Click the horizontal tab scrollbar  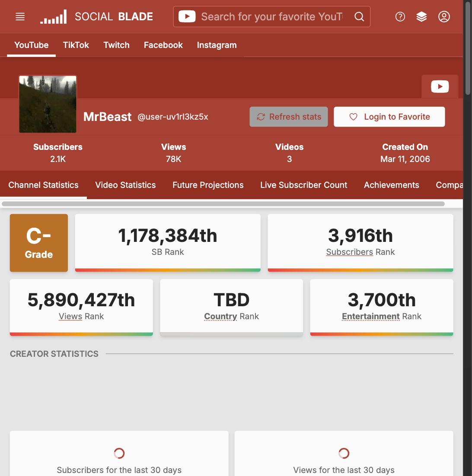(x=223, y=204)
